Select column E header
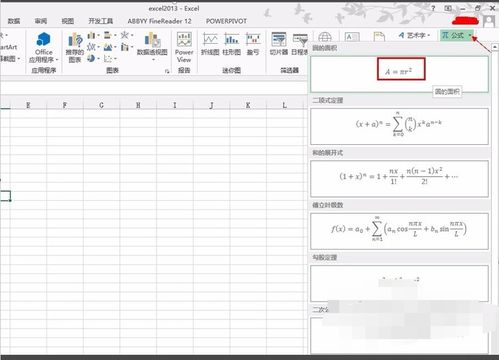The image size is (499, 360). click(28, 105)
